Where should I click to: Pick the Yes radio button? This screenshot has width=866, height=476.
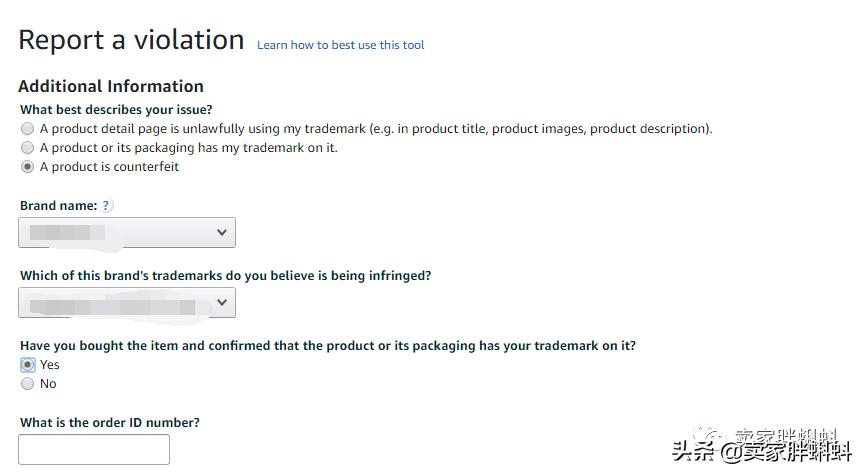pos(27,365)
